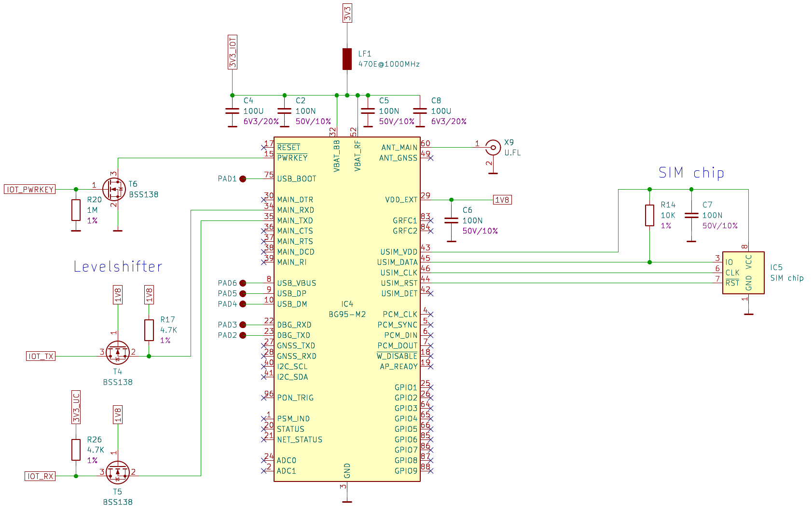Screen dimensions: 812x508
Task: Select the R20 1M resistor symbol
Action: point(76,210)
